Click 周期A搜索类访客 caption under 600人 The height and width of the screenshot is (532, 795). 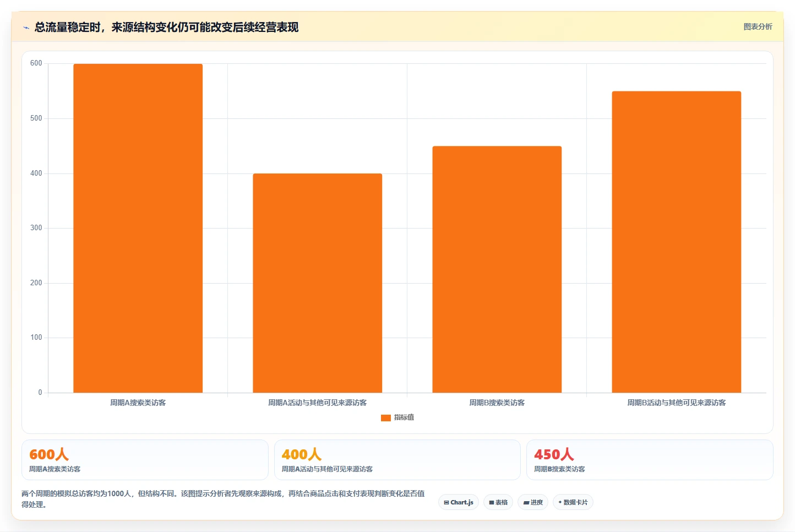coord(55,469)
